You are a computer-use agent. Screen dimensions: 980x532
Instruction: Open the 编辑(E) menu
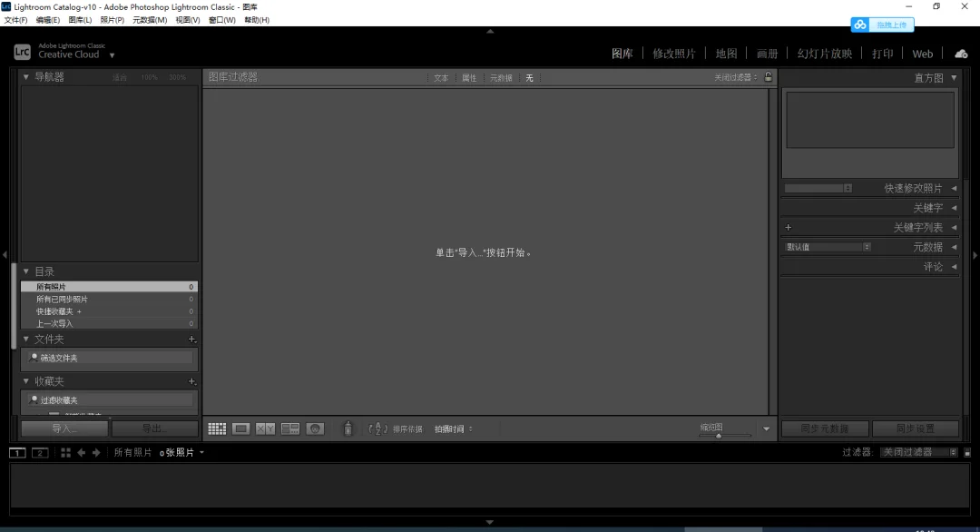pyautogui.click(x=47, y=20)
